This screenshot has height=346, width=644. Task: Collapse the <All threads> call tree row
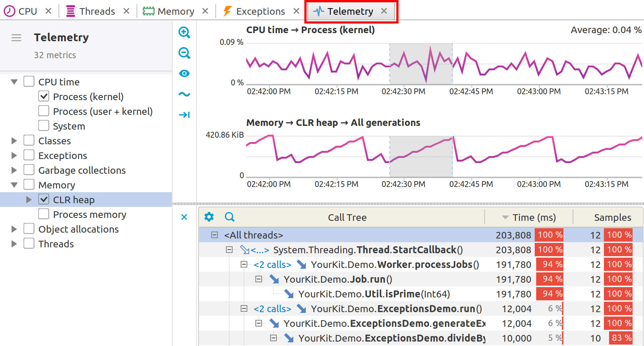[215, 235]
